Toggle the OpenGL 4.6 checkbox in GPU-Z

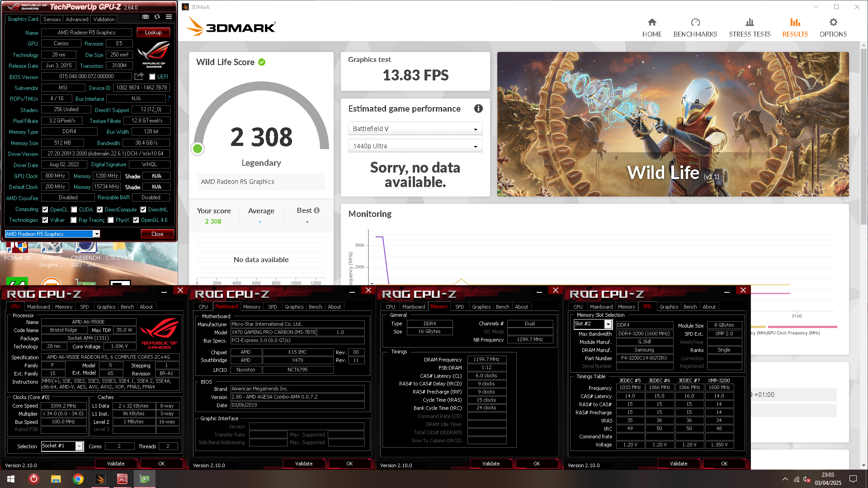(x=136, y=220)
